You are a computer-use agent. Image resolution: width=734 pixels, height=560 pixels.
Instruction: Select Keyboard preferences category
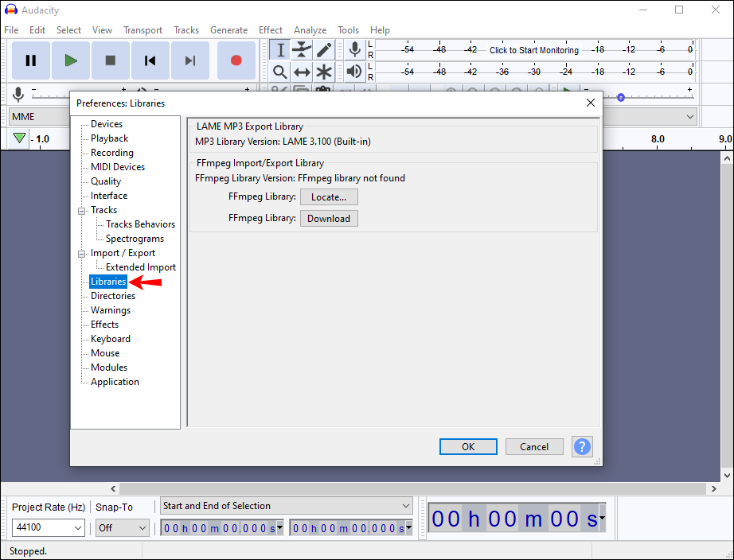pyautogui.click(x=111, y=339)
